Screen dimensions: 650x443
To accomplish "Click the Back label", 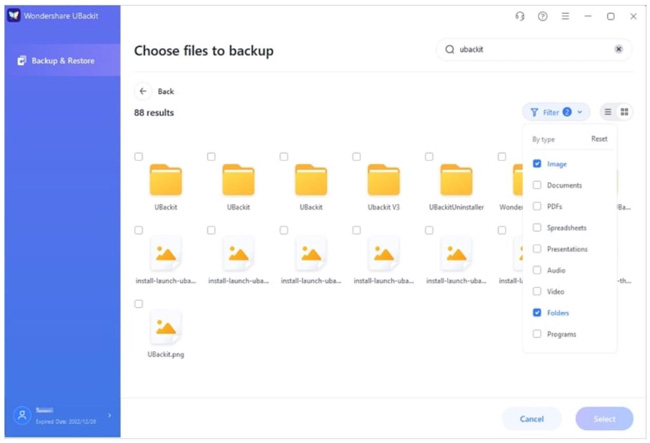I will pyautogui.click(x=166, y=92).
